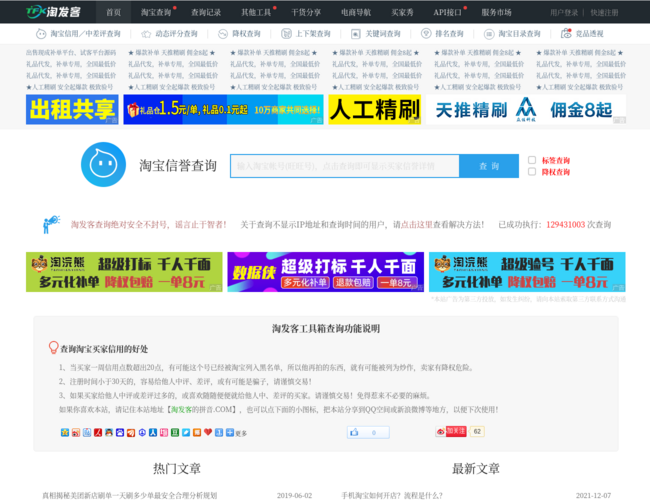Focus the Taobao account input field
Image resolution: width=650 pixels, height=500 pixels.
point(344,166)
